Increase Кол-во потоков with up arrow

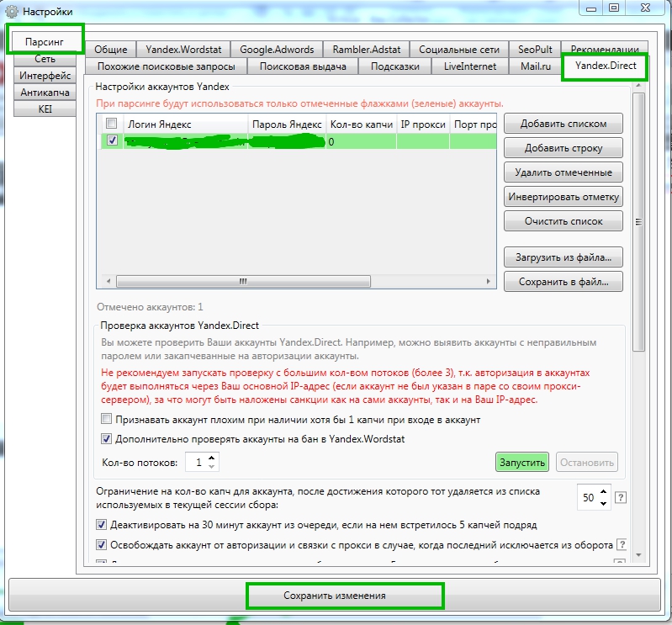coord(211,458)
